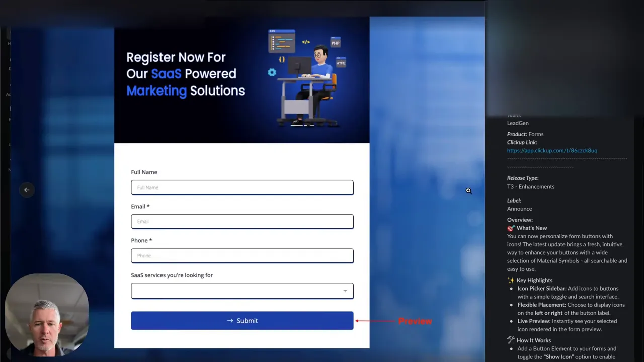Select the LeadGen team label in the notes

tap(518, 123)
